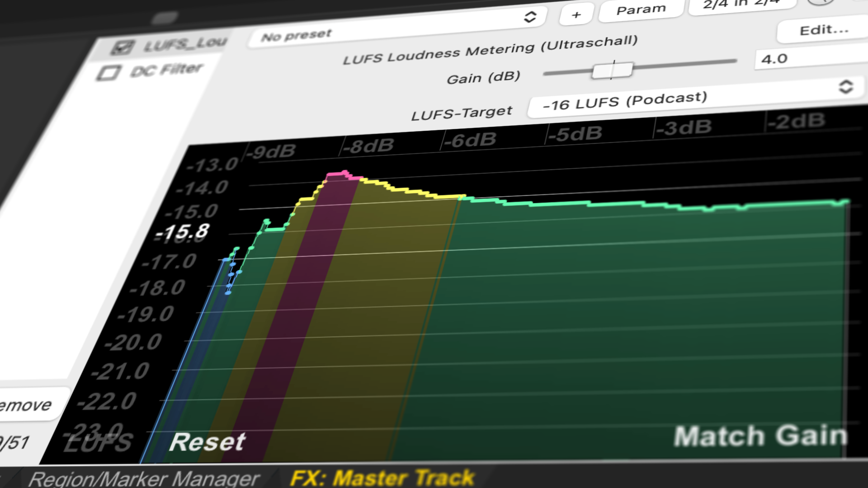The width and height of the screenshot is (868, 488).
Task: Click the Remove button in FX list
Action: pyautogui.click(x=27, y=405)
